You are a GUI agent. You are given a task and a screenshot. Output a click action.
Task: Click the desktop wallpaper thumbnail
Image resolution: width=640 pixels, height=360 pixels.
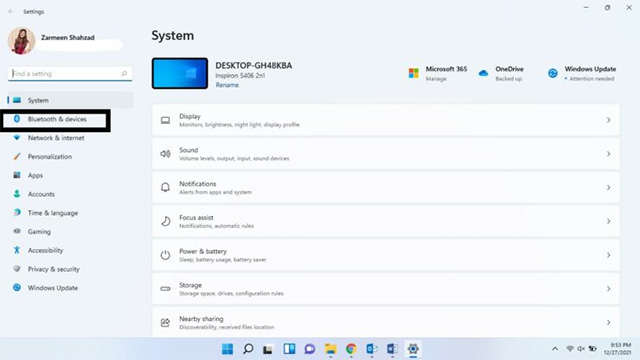click(x=180, y=73)
